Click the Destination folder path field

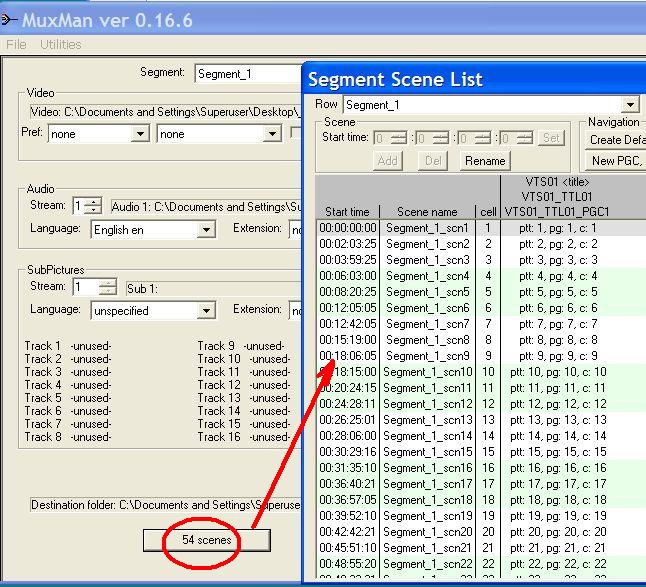[166, 505]
